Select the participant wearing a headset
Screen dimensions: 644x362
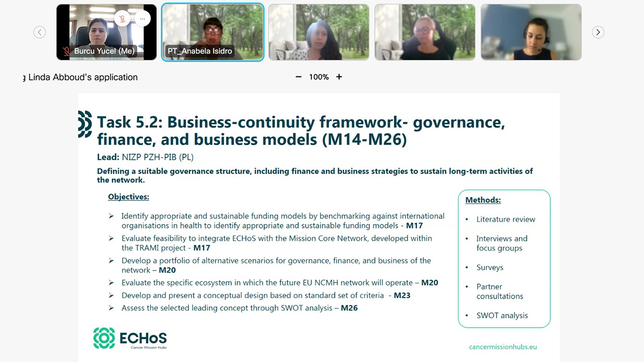531,32
